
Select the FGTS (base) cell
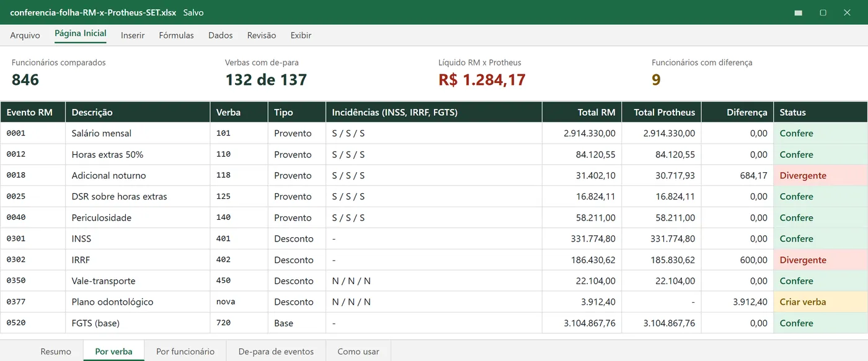coord(138,323)
